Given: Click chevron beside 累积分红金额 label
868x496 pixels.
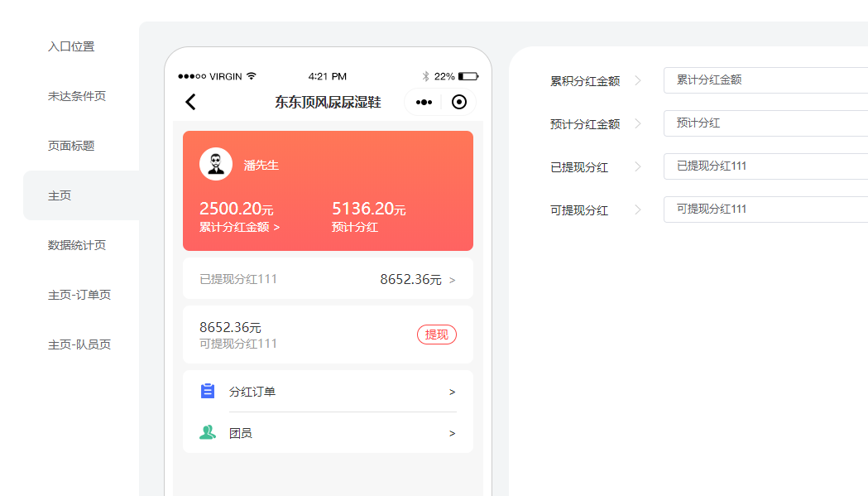Looking at the screenshot, I should pos(638,80).
